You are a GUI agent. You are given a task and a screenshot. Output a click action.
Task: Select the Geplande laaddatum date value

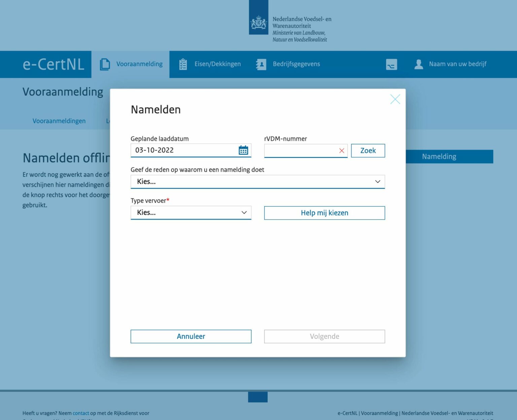[x=154, y=150]
